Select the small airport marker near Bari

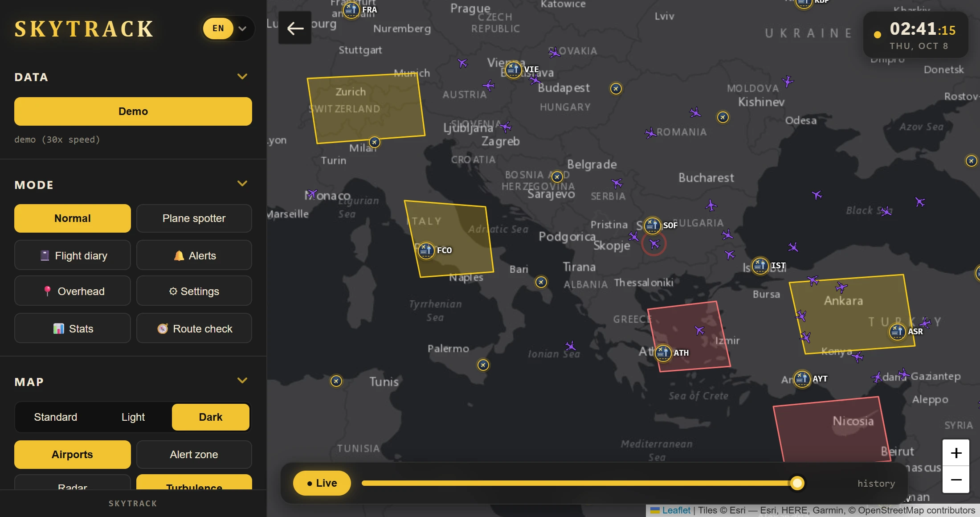tap(541, 282)
